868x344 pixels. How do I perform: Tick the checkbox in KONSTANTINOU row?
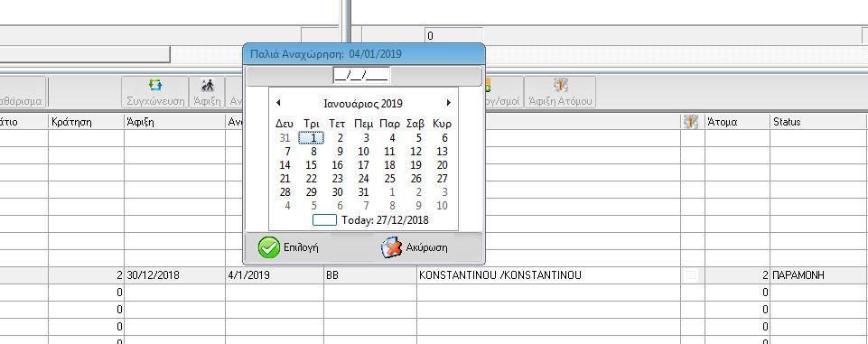tap(690, 274)
